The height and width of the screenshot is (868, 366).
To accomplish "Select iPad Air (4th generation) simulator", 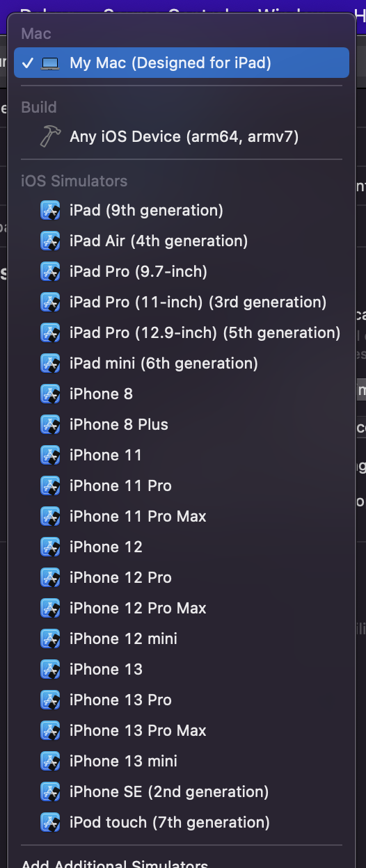I will click(181, 241).
